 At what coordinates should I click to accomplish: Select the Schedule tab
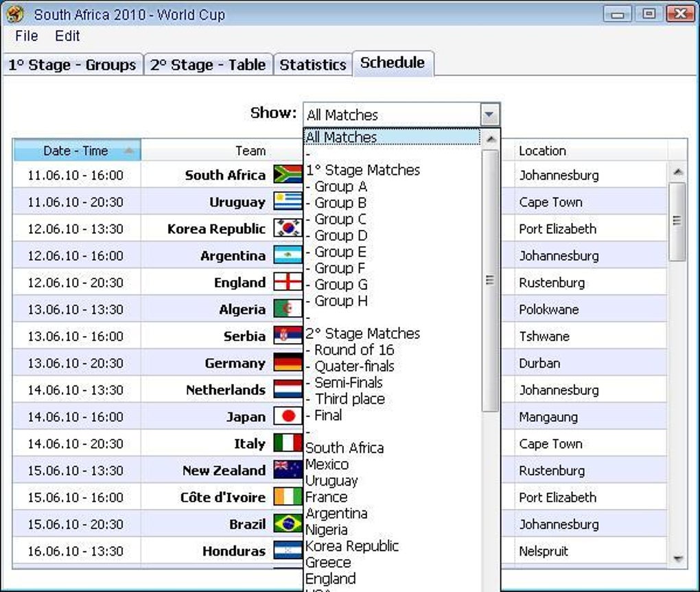pos(393,63)
